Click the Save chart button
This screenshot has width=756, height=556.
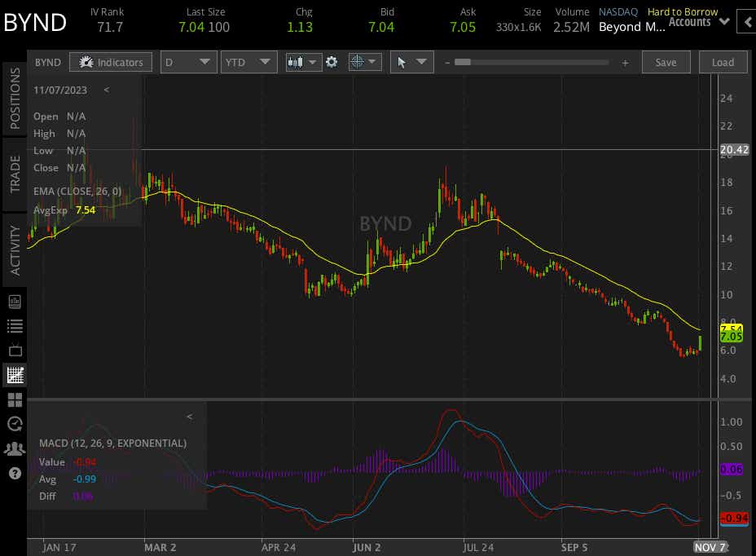(666, 62)
